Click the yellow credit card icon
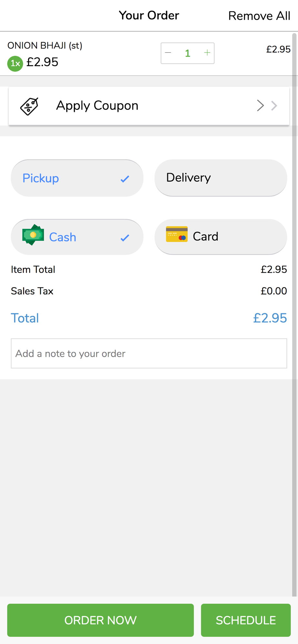298x644 pixels. [177, 234]
